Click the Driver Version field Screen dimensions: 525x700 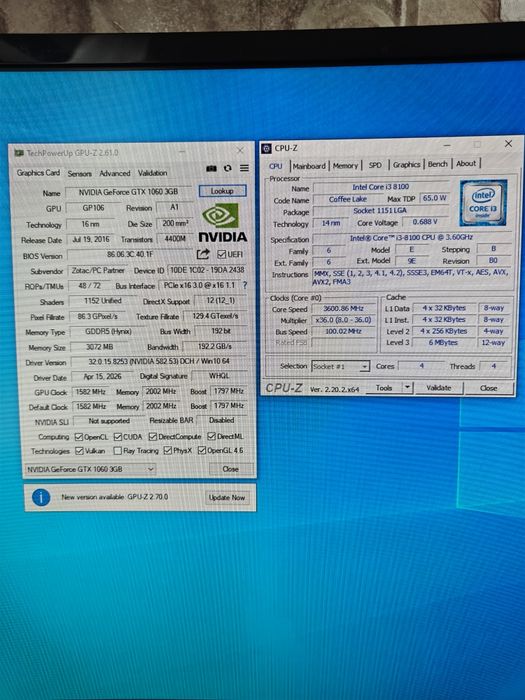click(x=158, y=361)
